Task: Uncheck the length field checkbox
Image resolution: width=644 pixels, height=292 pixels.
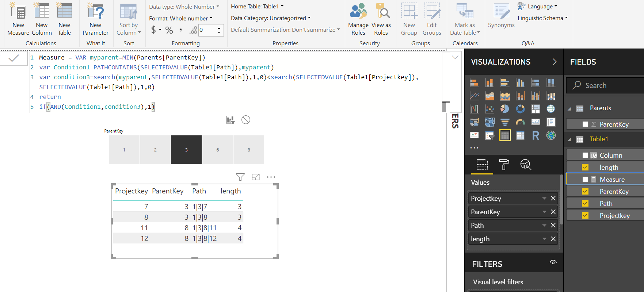Action: coord(585,167)
